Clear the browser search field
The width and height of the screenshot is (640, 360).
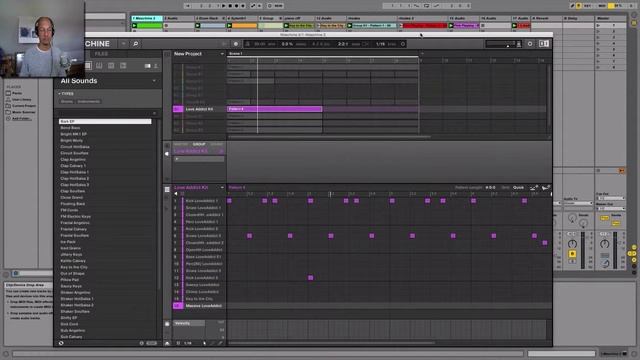click(154, 113)
